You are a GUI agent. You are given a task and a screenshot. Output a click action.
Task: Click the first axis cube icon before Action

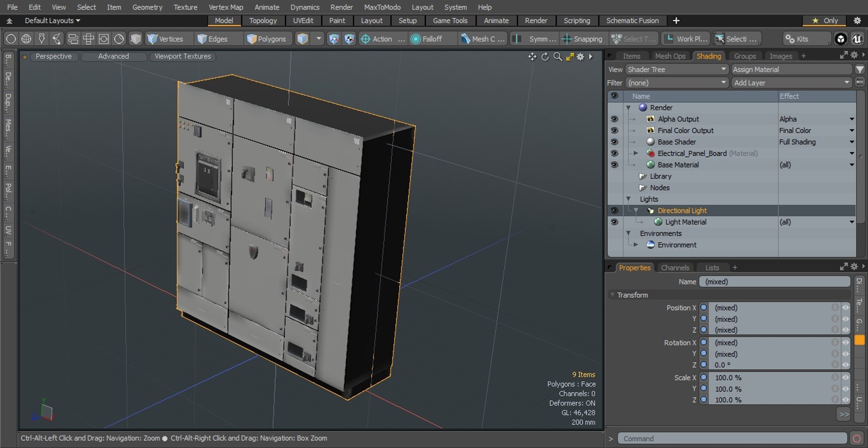334,39
